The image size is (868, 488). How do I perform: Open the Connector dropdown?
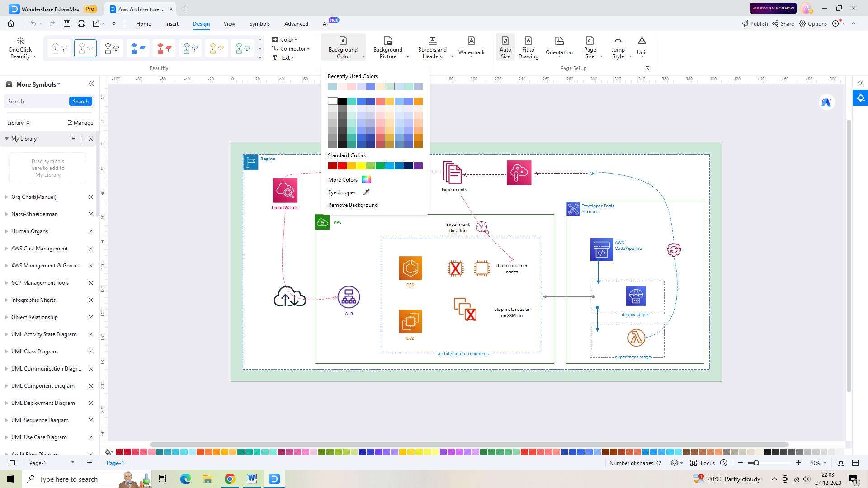point(290,49)
